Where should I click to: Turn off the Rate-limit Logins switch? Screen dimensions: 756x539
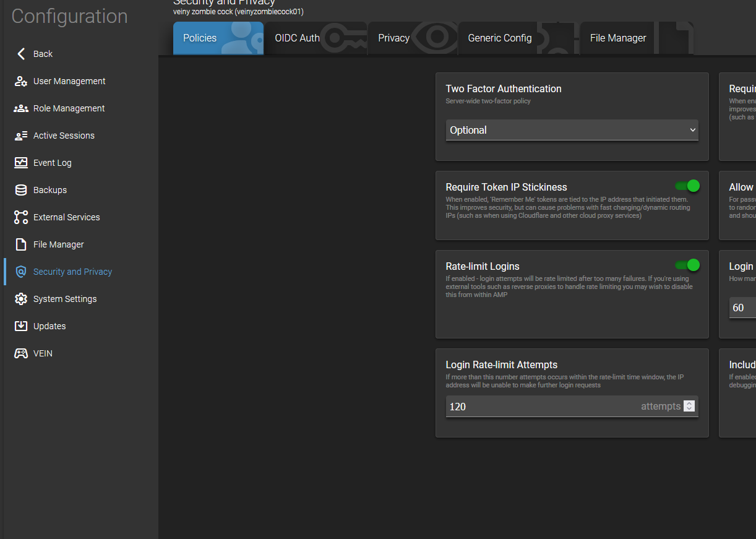click(687, 265)
